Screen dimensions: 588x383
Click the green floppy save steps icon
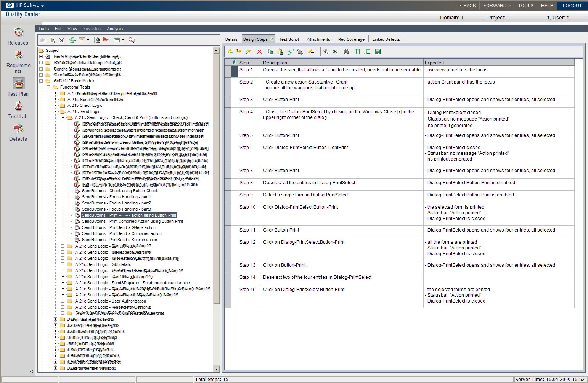(378, 51)
